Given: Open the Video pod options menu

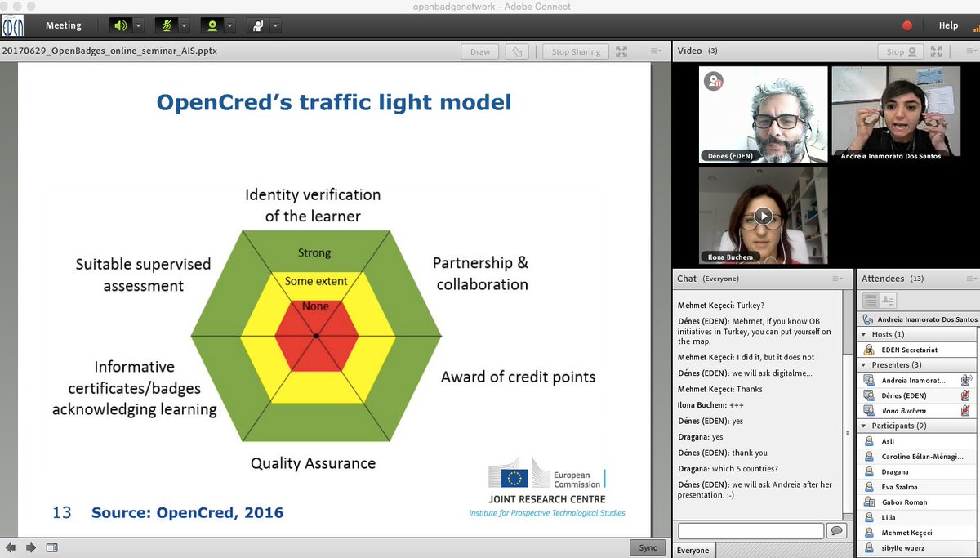Looking at the screenshot, I should tap(970, 51).
